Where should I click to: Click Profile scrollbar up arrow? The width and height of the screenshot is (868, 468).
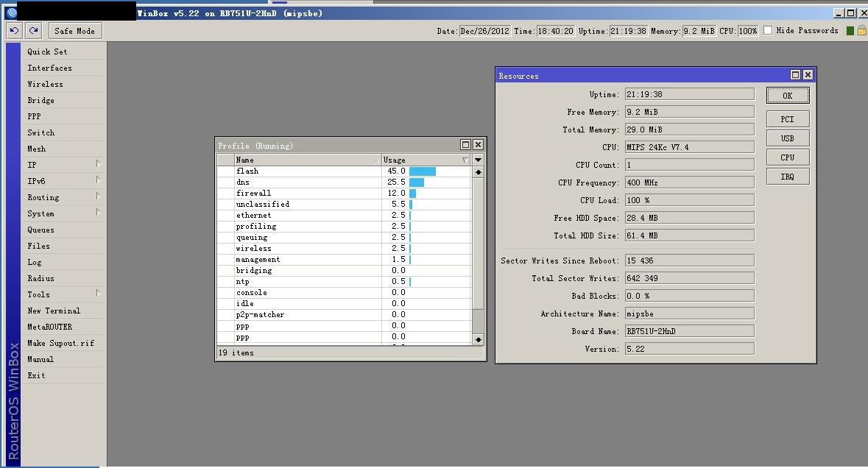pos(479,172)
